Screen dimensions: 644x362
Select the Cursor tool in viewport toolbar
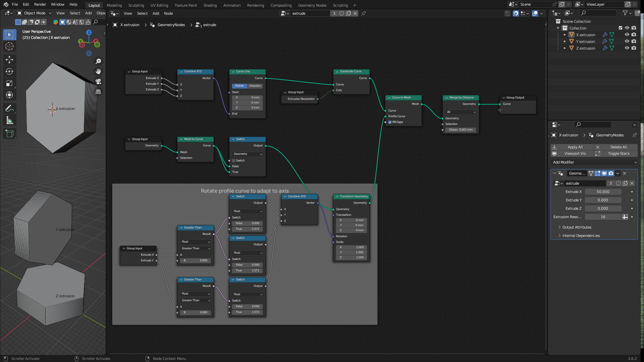pos(9,46)
